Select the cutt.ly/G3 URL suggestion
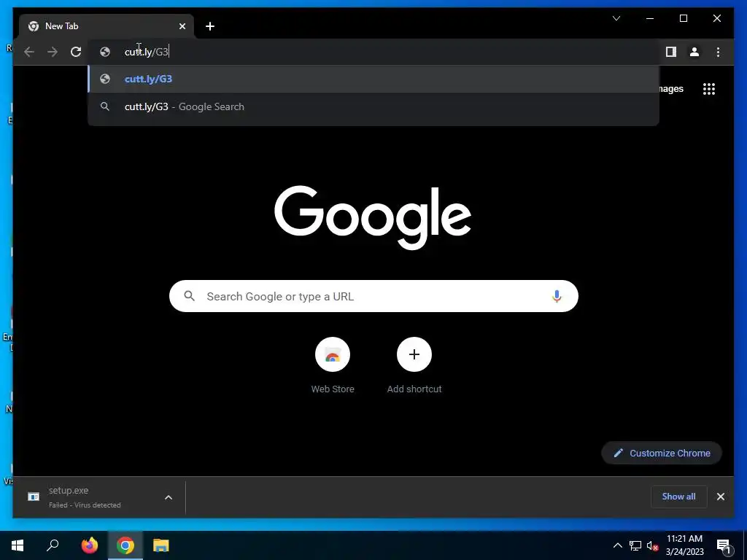 tap(373, 79)
